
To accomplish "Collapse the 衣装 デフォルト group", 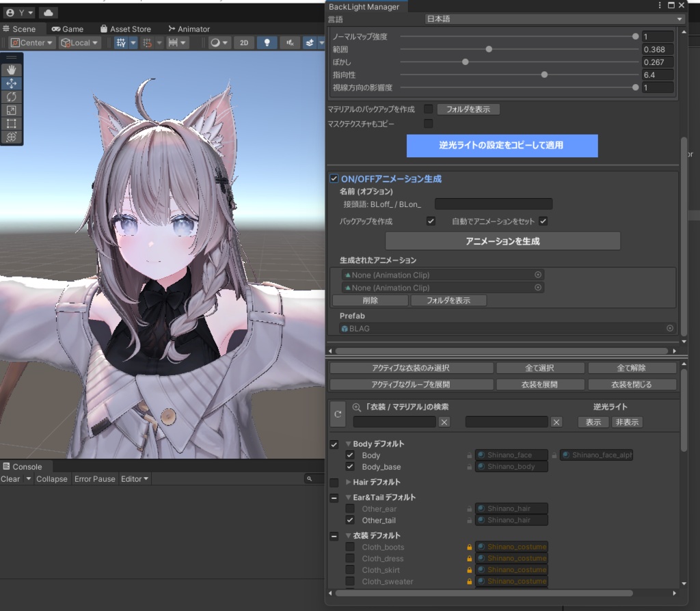I will [x=348, y=536].
